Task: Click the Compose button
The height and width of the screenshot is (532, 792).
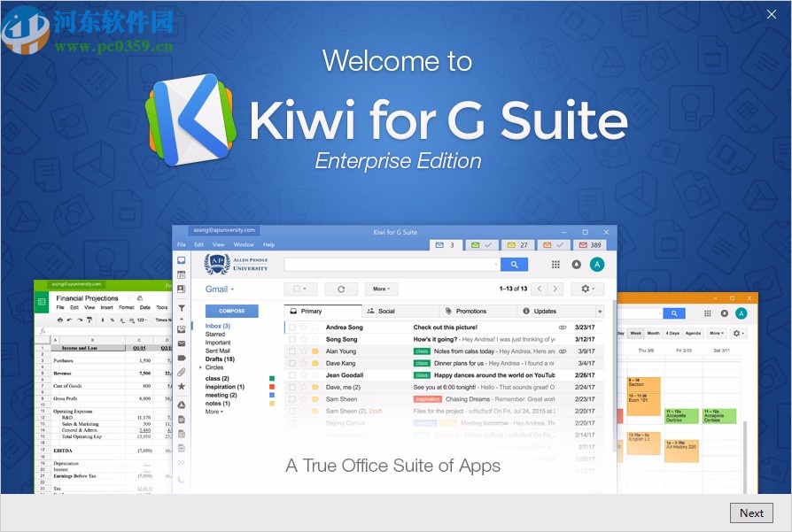Action: (x=230, y=311)
